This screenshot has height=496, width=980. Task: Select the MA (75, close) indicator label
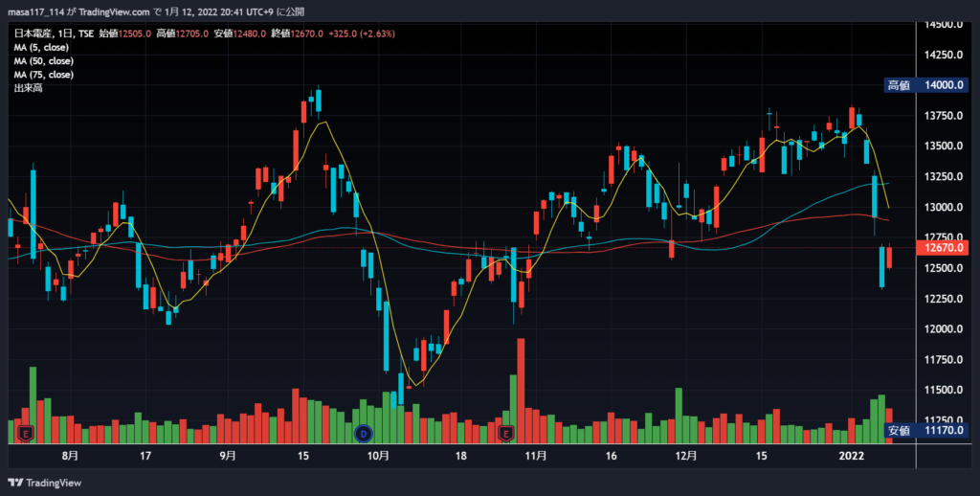[x=44, y=75]
